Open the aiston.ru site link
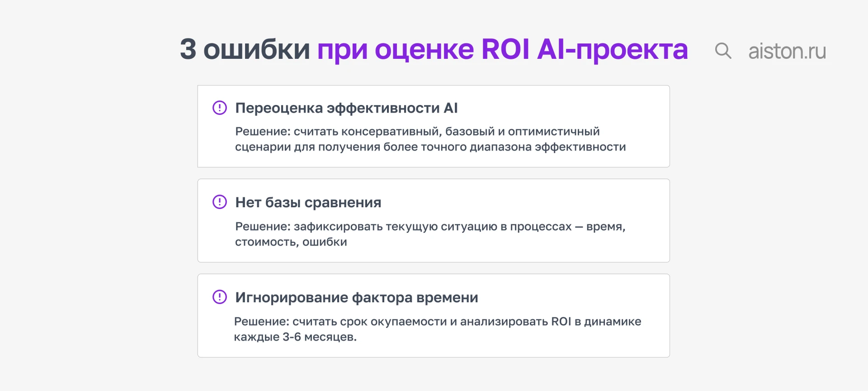868x391 pixels. pos(787,51)
